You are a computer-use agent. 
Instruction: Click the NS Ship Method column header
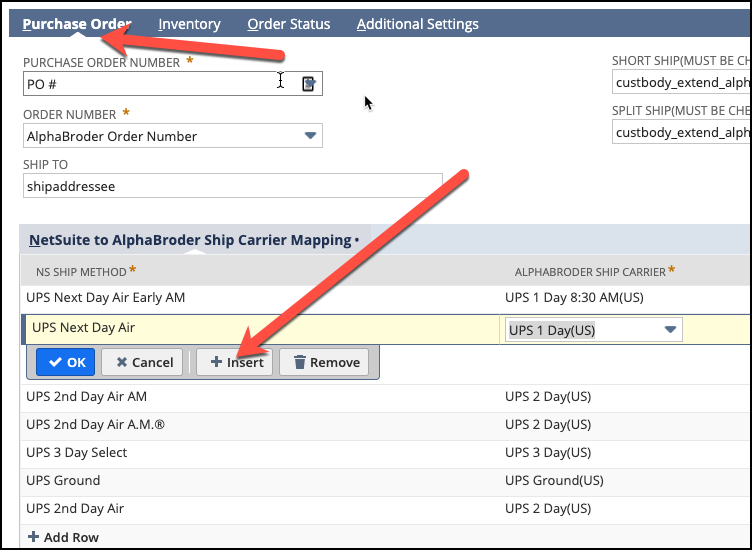coord(81,272)
